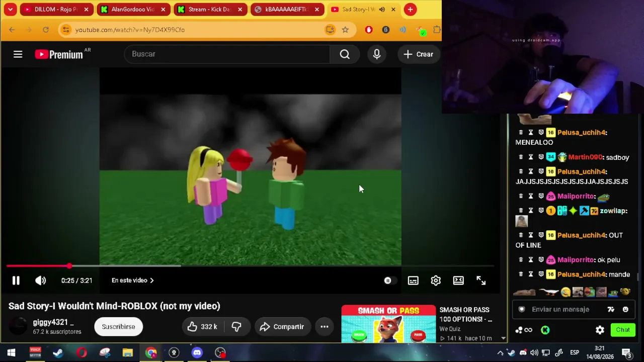
Task: Ban Pelusa_uchih4 'mande' message via shield icon
Action: pos(541,275)
